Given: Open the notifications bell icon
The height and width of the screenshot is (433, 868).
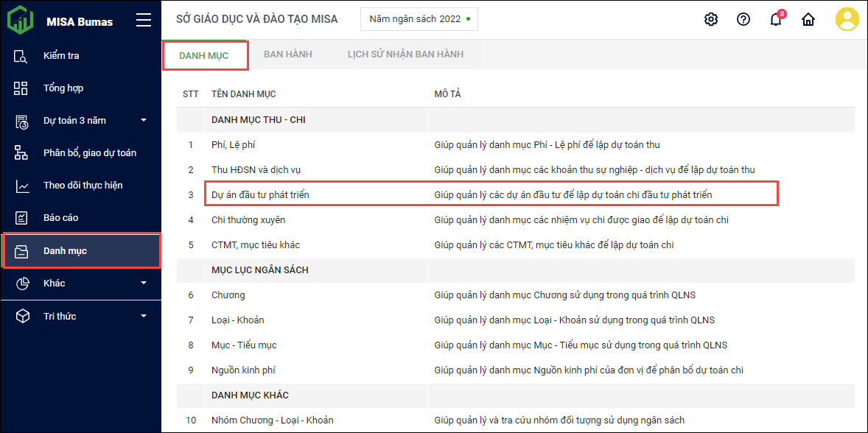Looking at the screenshot, I should click(776, 20).
